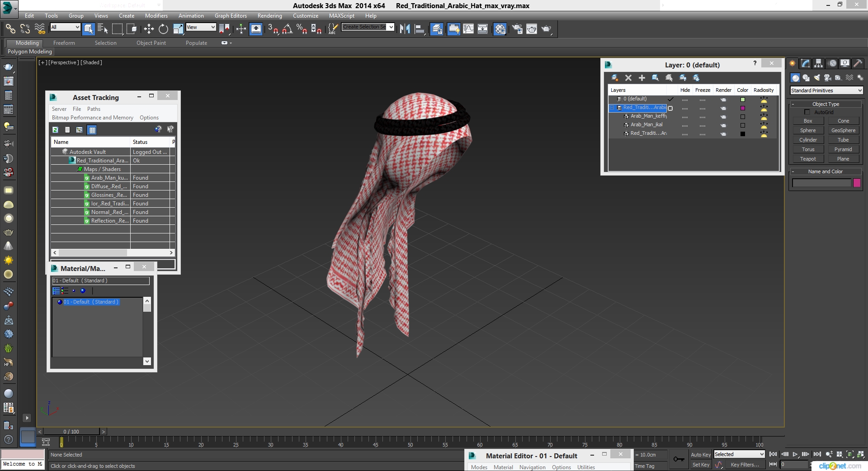
Task: Collapse the Red_Traditi...Arabic layer tree
Action: point(612,108)
